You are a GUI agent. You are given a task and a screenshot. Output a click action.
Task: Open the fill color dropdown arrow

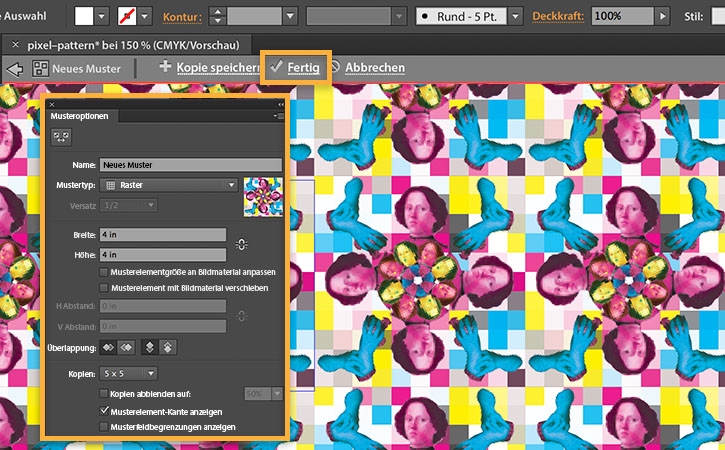tap(102, 16)
